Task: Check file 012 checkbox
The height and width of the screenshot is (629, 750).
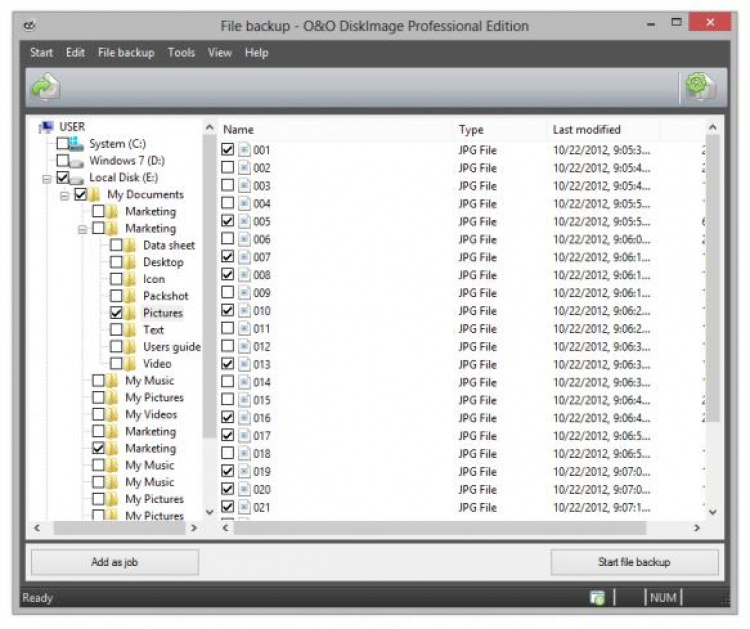Action: (228, 345)
